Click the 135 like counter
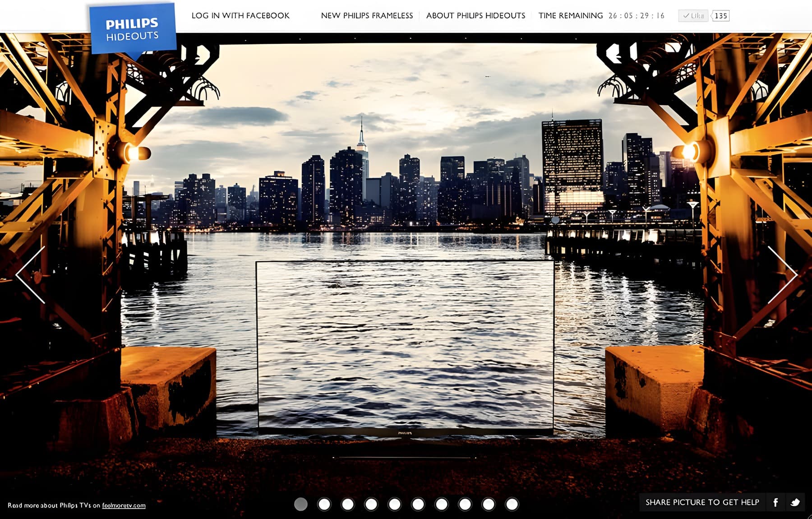The image size is (812, 519). [720, 16]
